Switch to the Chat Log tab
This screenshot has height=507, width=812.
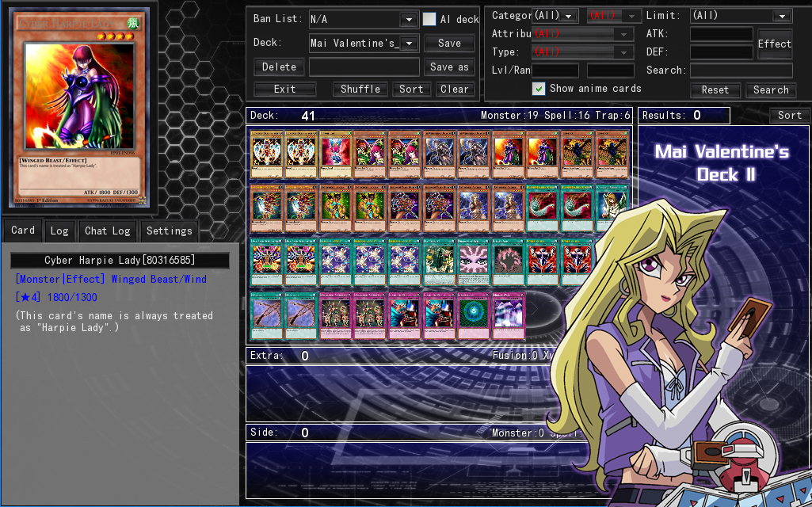(107, 231)
